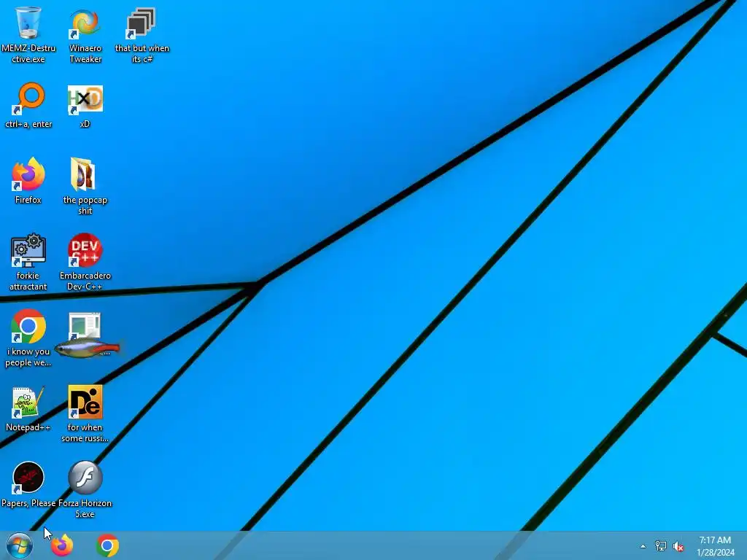
Task: Open the clock showing 7:17 AM
Action: pos(715,546)
